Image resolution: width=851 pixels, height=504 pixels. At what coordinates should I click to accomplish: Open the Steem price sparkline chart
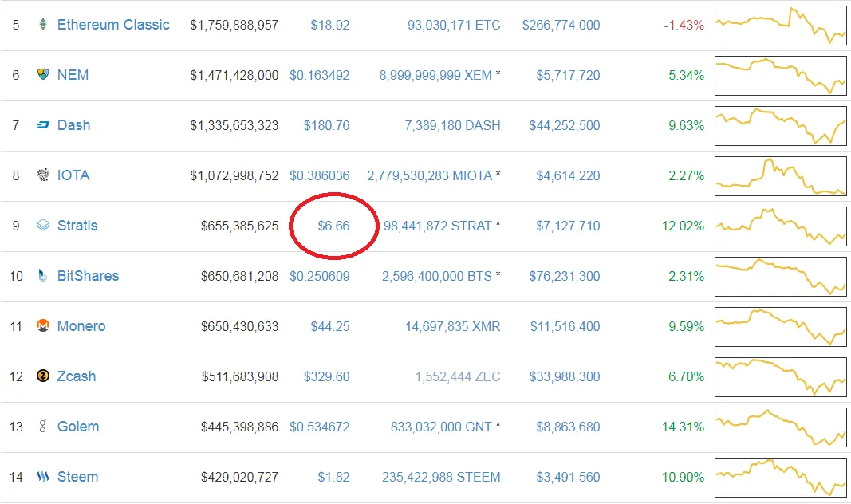781,478
